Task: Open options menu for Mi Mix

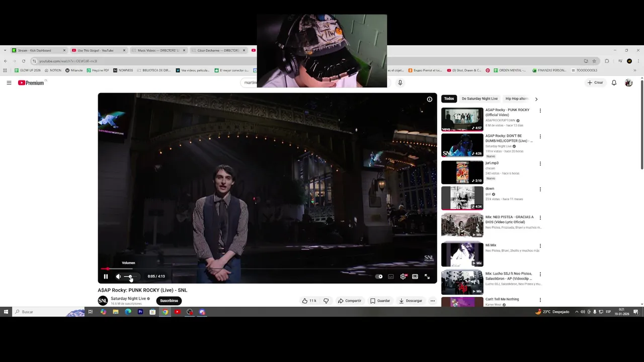Action: (x=540, y=246)
